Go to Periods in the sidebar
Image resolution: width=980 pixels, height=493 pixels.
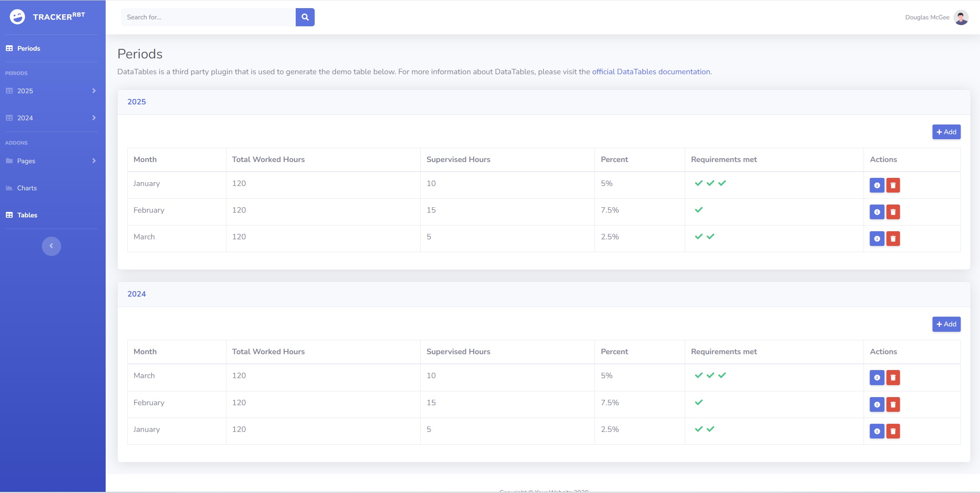coord(29,48)
